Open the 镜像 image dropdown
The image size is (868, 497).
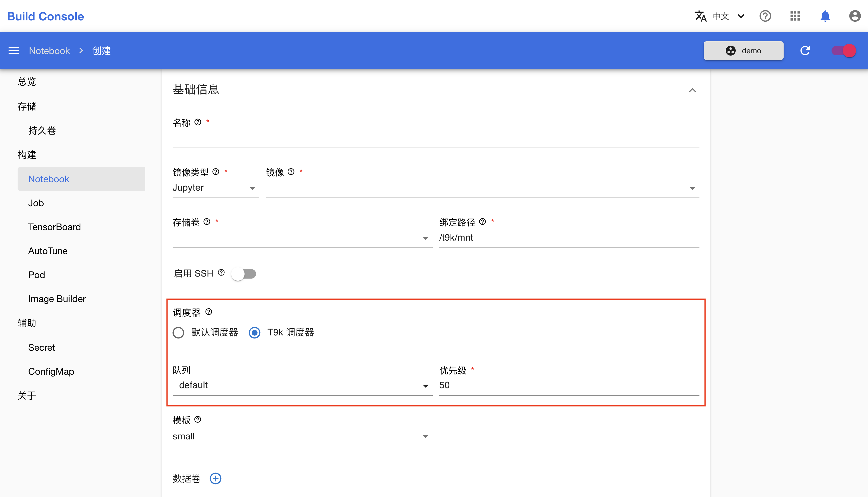tap(482, 188)
